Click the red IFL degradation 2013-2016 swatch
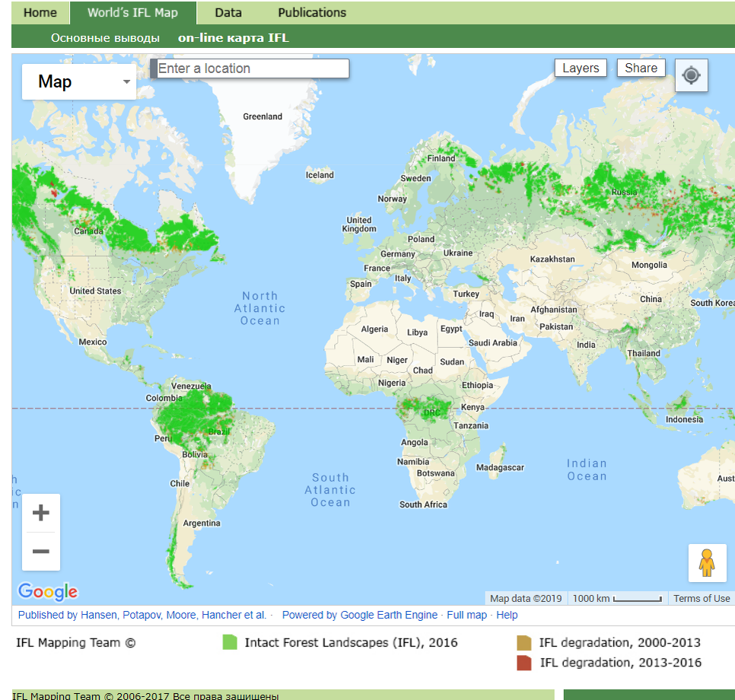The width and height of the screenshot is (735, 700). tap(523, 663)
